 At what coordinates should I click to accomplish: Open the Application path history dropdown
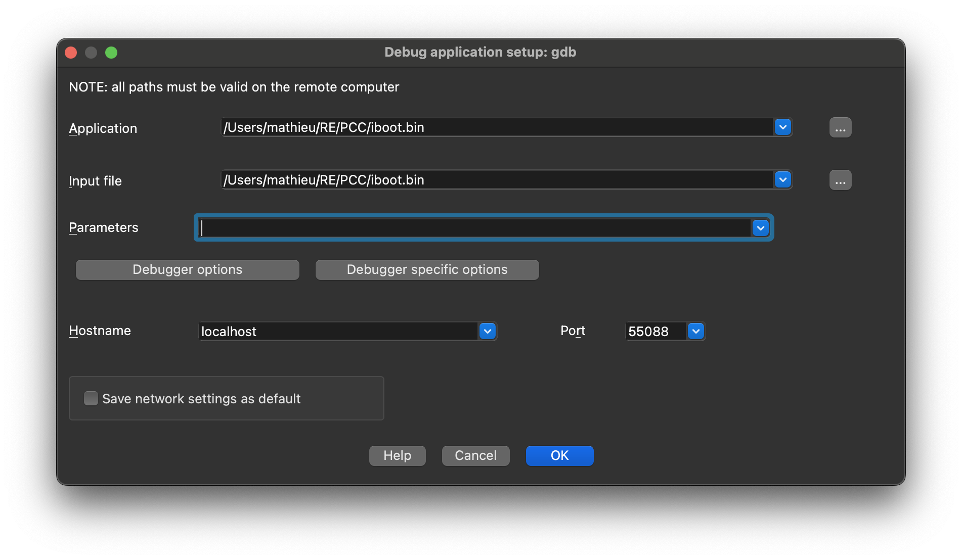pos(783,127)
